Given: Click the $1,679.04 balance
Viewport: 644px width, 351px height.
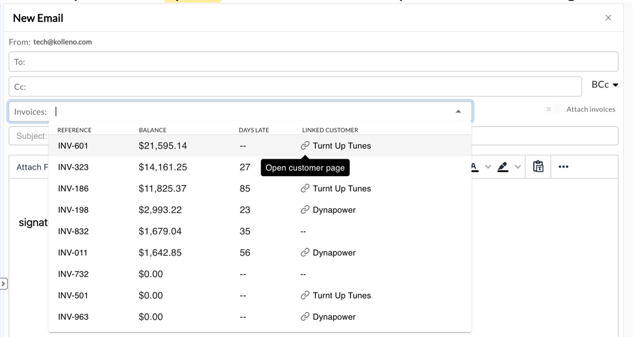Looking at the screenshot, I should 160,231.
